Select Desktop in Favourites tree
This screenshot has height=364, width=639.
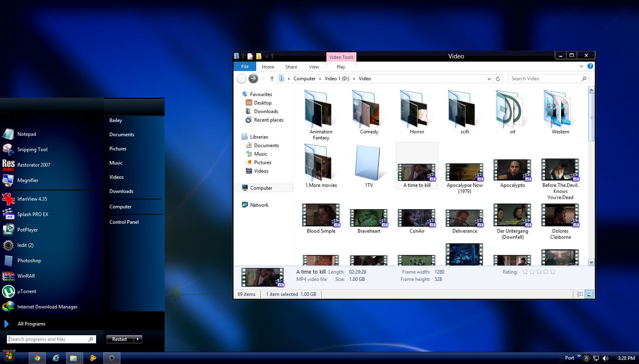(263, 103)
